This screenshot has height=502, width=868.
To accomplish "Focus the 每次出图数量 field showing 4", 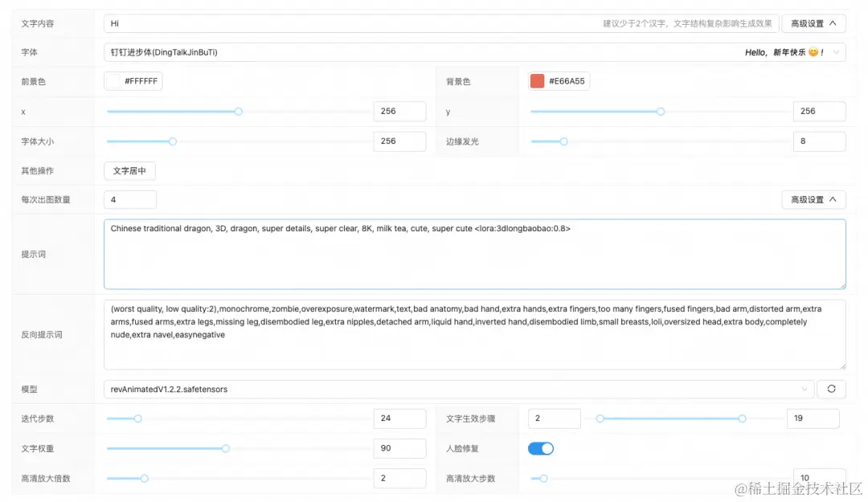I will point(130,199).
